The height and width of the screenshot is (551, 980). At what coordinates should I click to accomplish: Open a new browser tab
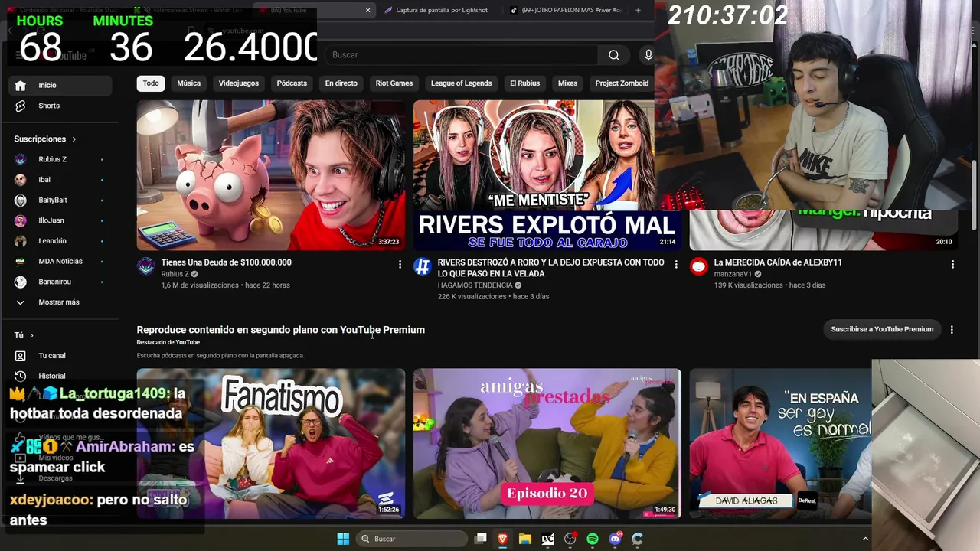pyautogui.click(x=638, y=10)
